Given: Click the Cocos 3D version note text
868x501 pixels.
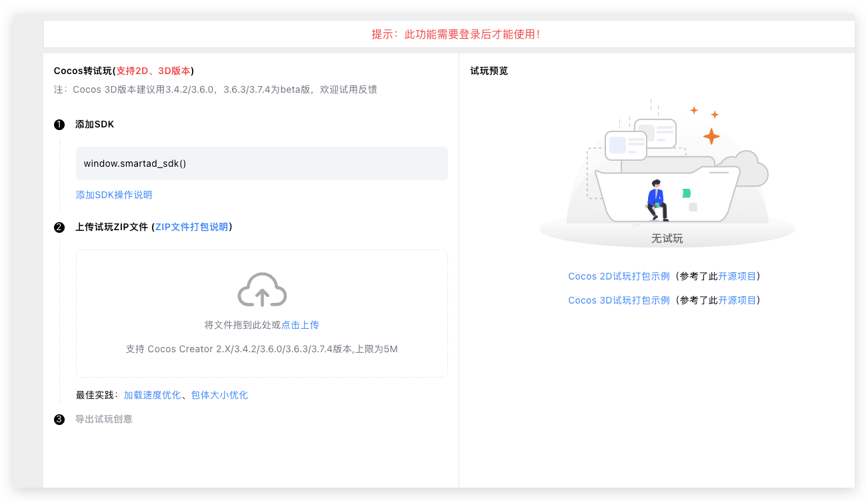Looking at the screenshot, I should (x=215, y=89).
